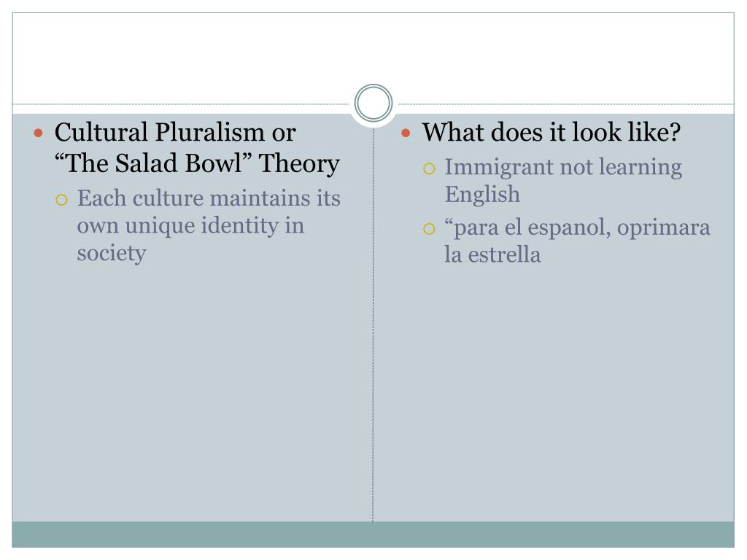Click the empty white title area above the circle
The height and width of the screenshot is (560, 747).
coord(373,51)
